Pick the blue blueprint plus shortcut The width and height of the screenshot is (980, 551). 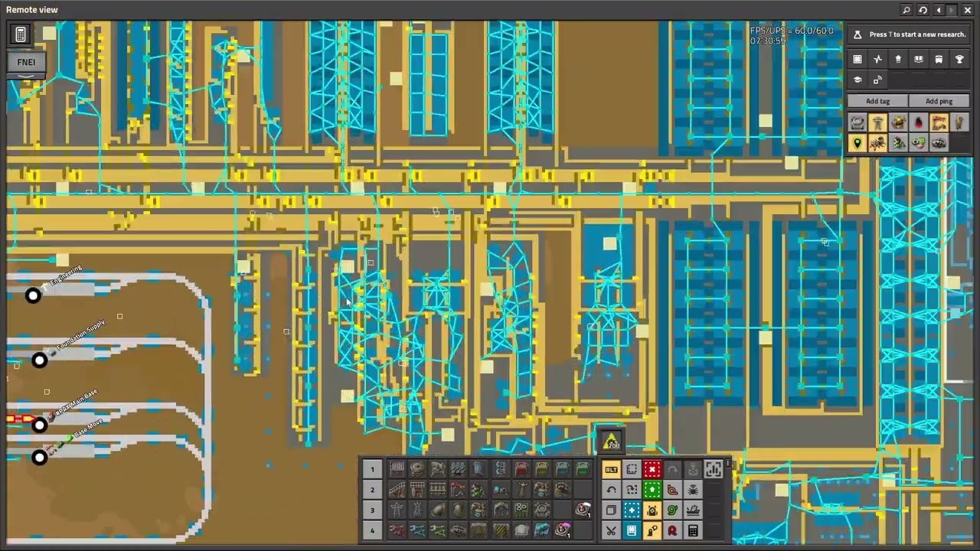[632, 510]
